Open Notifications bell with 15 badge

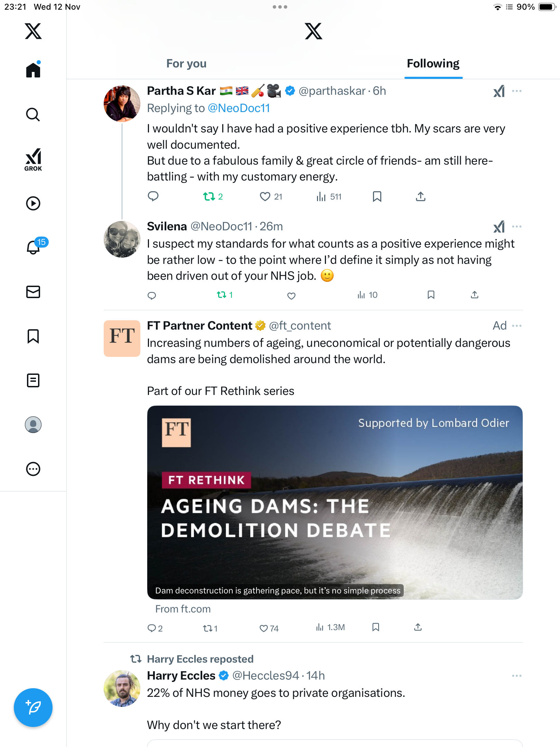coord(34,247)
